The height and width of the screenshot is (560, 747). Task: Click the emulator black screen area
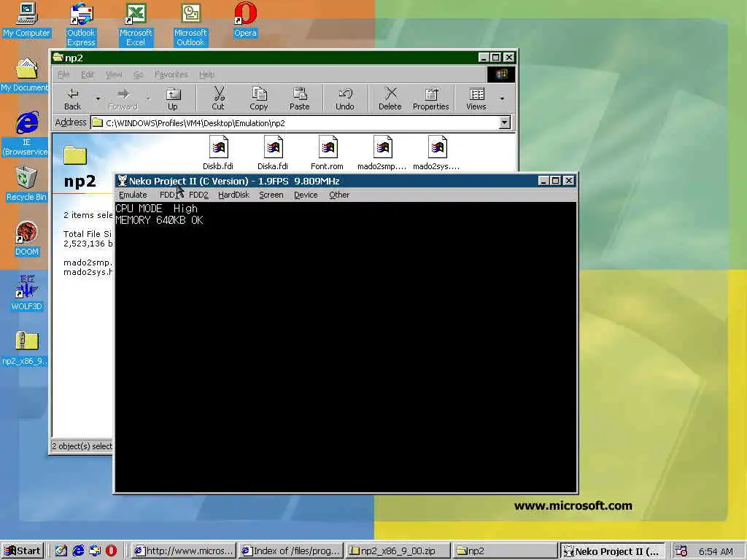tap(345, 346)
